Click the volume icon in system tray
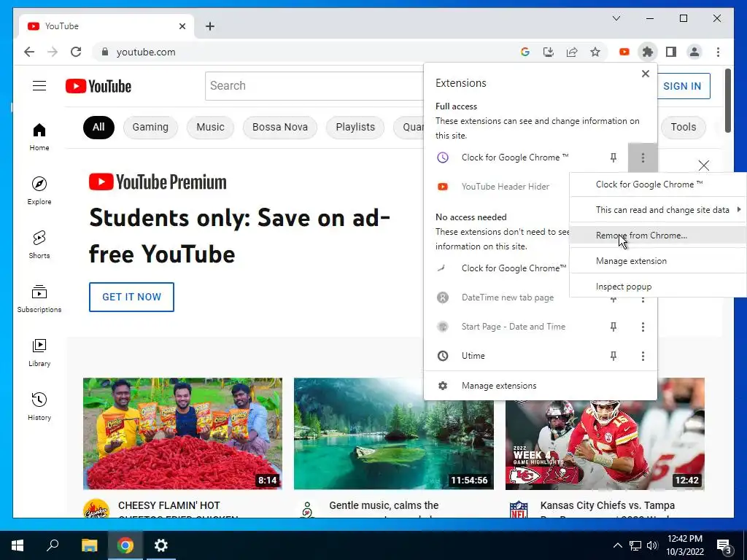The height and width of the screenshot is (560, 747). click(652, 545)
